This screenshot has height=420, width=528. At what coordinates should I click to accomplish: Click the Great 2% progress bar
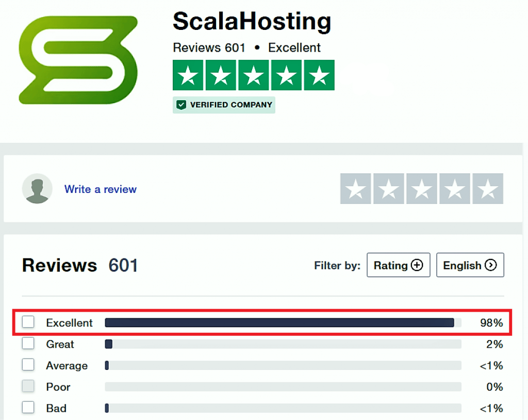(x=283, y=344)
